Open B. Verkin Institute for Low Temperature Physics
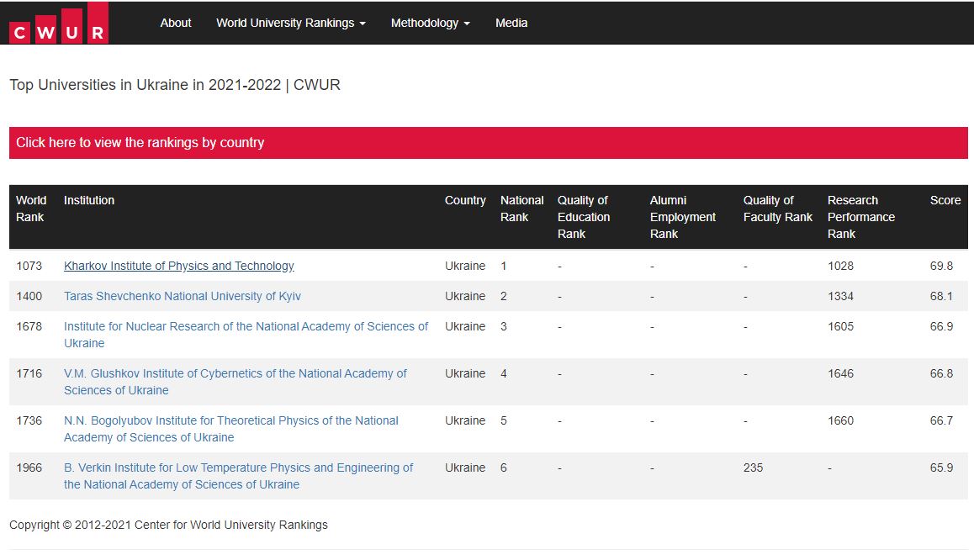This screenshot has height=560, width=974. point(239,468)
